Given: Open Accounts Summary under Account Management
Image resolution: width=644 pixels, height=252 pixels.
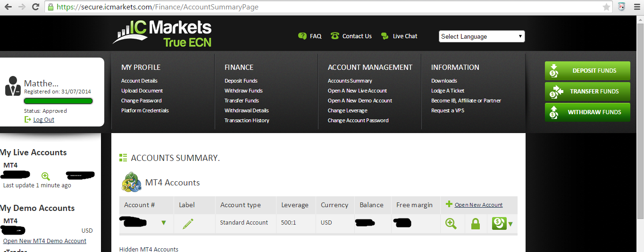Looking at the screenshot, I should (x=350, y=81).
